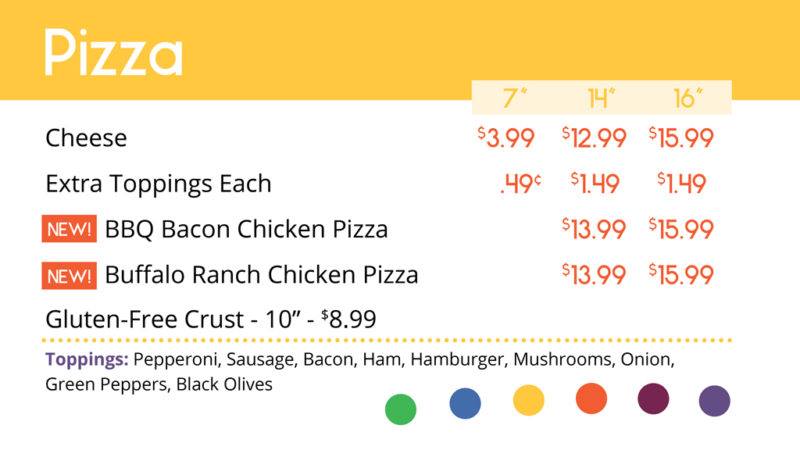This screenshot has width=800, height=450.
Task: Select the 14" size column header
Action: [601, 98]
